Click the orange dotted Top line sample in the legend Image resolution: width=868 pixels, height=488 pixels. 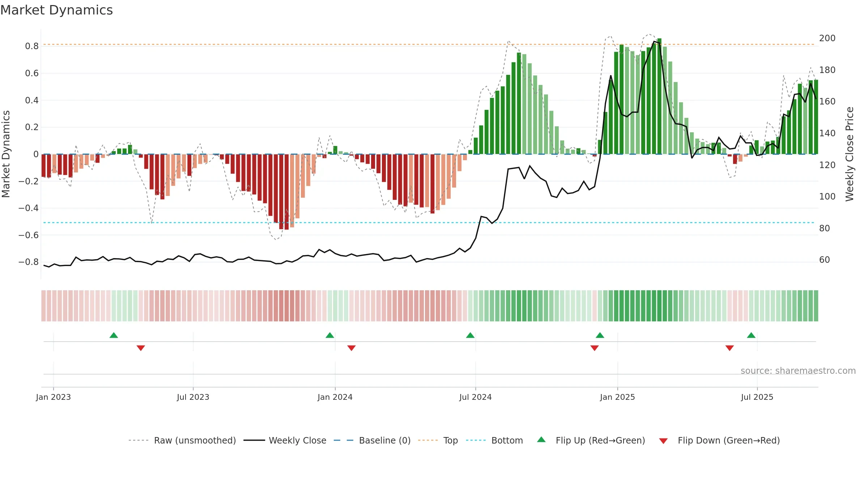coord(428,440)
